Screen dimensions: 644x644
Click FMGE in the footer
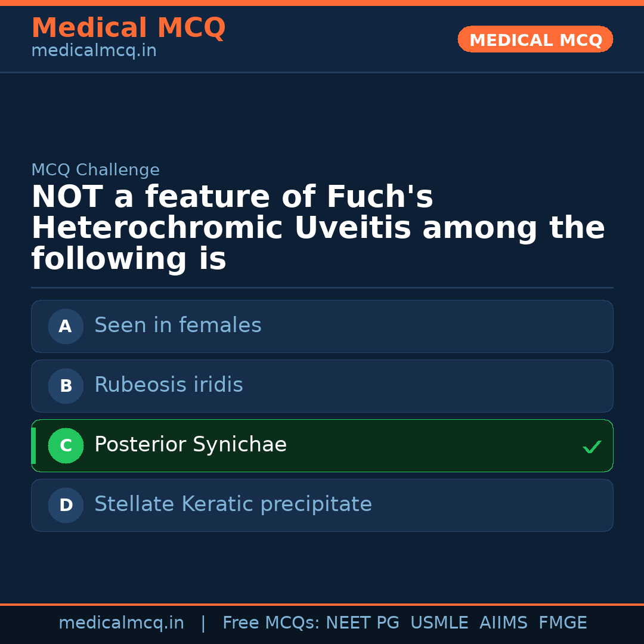562,623
